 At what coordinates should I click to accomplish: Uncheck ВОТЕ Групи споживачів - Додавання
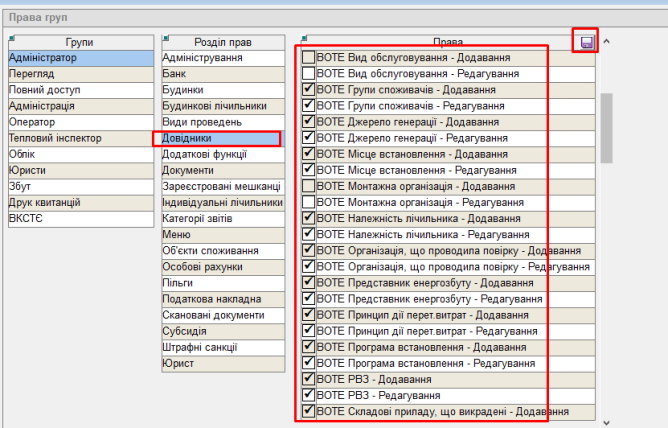click(309, 90)
